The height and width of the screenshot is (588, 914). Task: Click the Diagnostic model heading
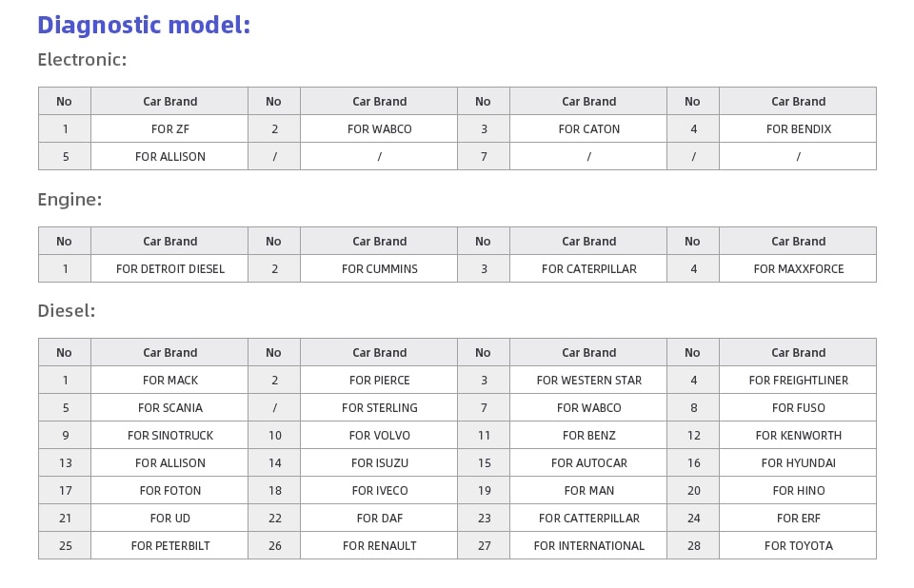[x=144, y=25]
